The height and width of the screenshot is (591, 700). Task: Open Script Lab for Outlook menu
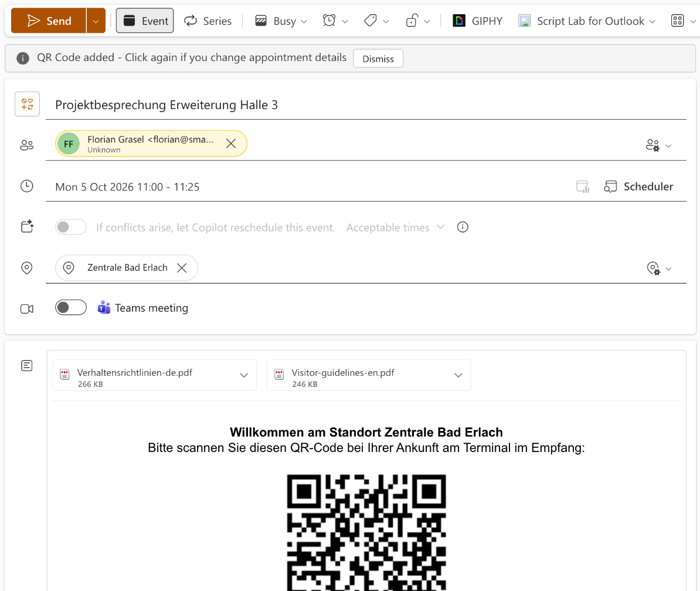click(587, 21)
